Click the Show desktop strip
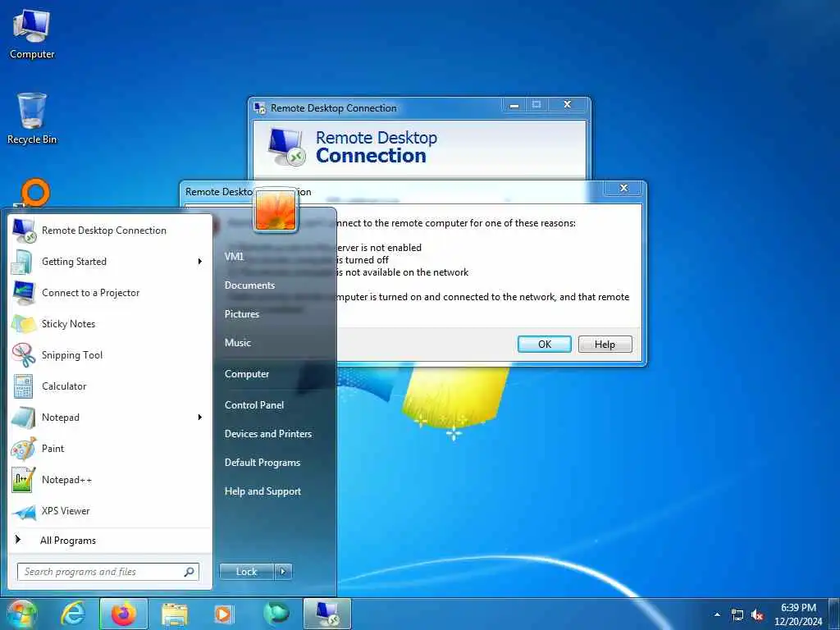840x630 pixels. (x=836, y=614)
